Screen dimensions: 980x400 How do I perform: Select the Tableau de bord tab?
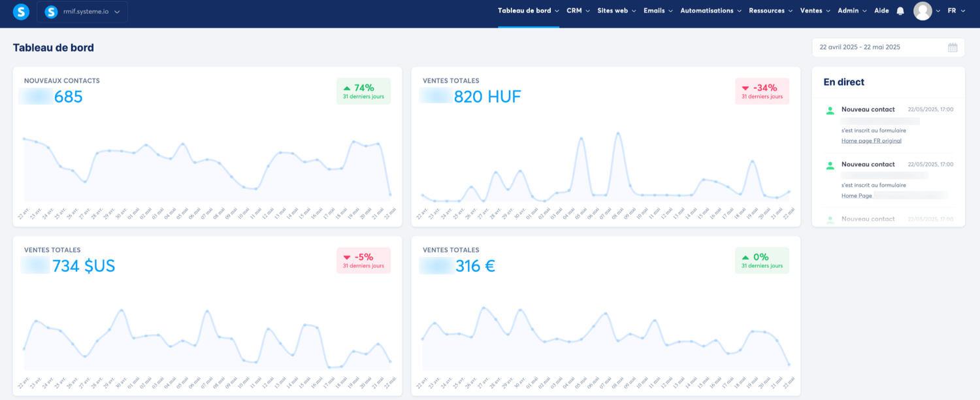pyautogui.click(x=528, y=11)
